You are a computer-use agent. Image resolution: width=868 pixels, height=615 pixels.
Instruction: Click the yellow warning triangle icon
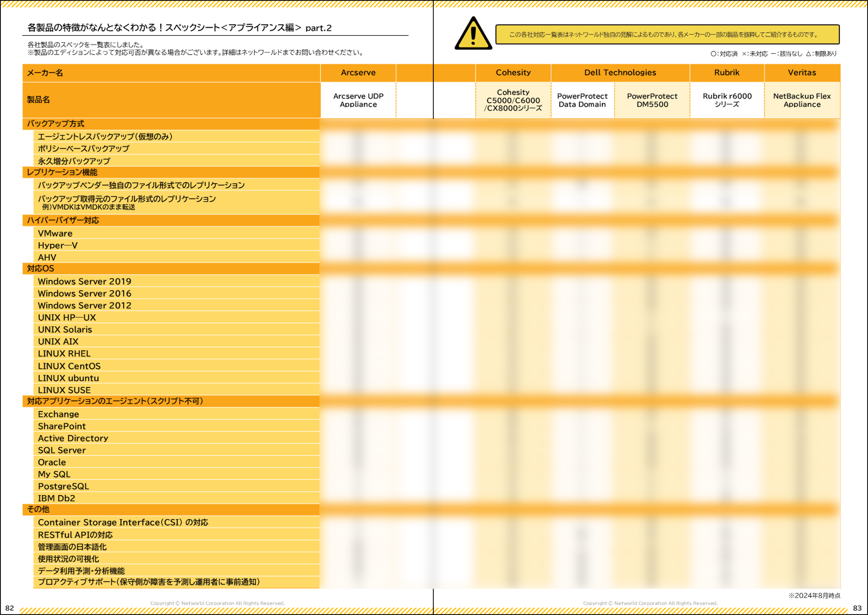pos(473,34)
